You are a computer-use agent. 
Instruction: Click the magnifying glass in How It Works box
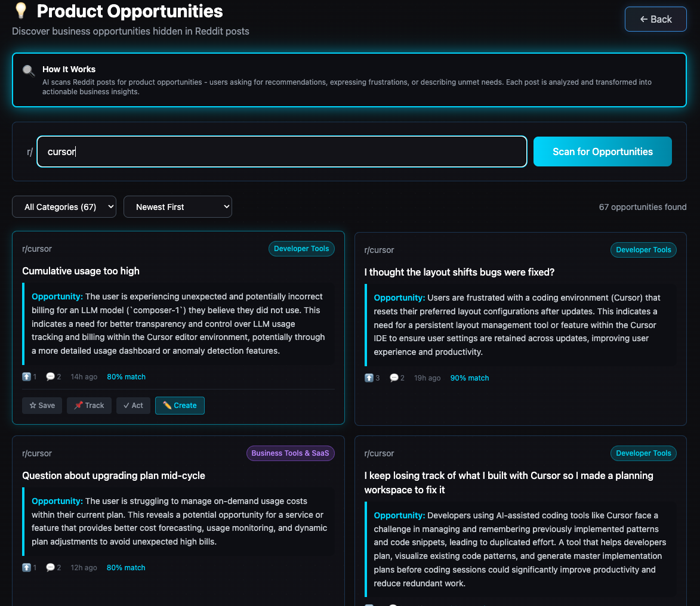(28, 71)
